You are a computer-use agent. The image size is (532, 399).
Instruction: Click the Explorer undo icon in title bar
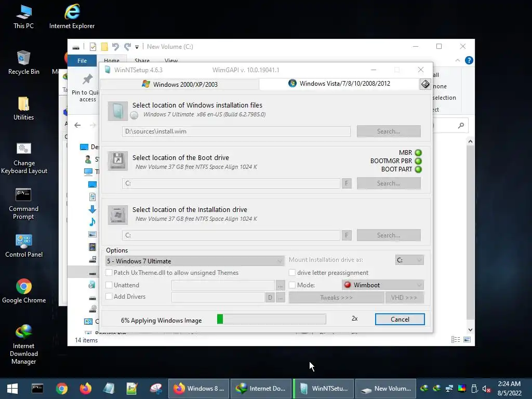click(115, 46)
